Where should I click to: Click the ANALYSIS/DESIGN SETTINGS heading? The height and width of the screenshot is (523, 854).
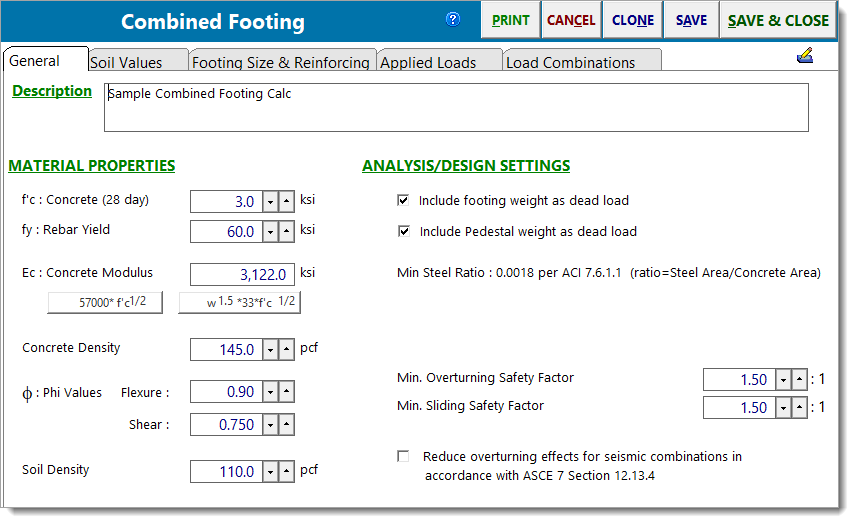466,166
